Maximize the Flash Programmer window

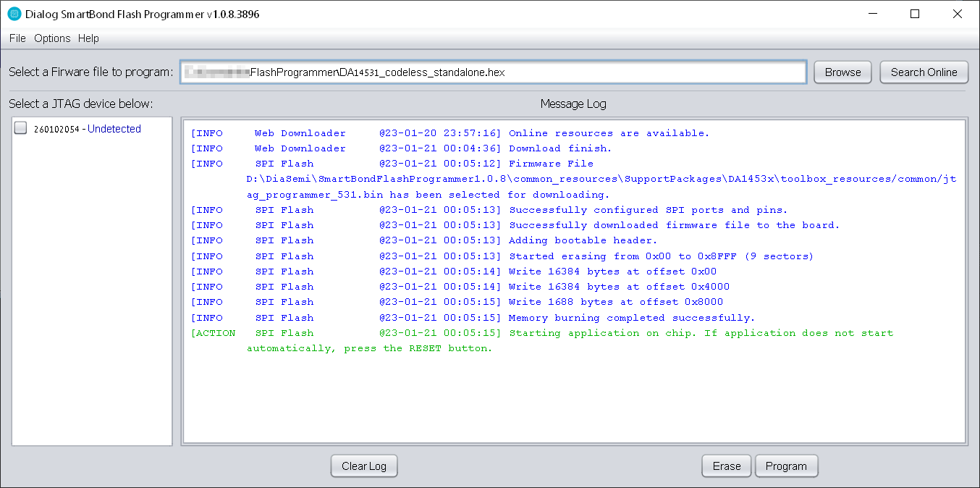click(x=915, y=14)
